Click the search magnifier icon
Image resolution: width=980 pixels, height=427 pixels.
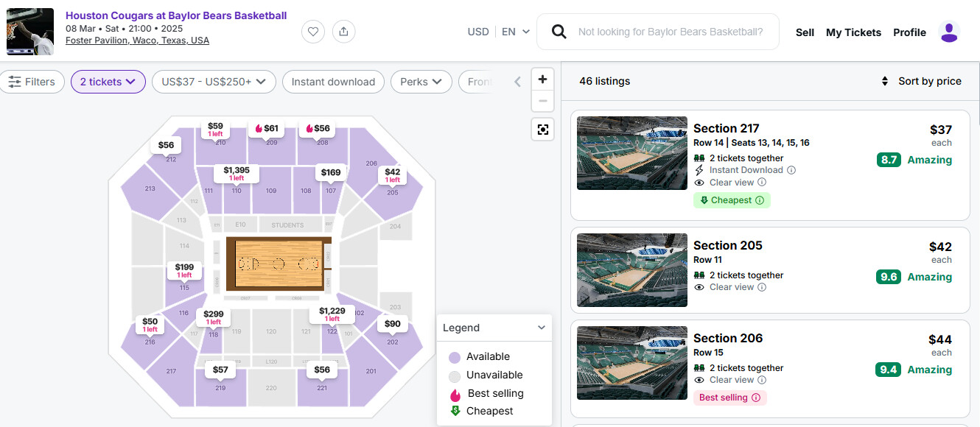(x=559, y=32)
